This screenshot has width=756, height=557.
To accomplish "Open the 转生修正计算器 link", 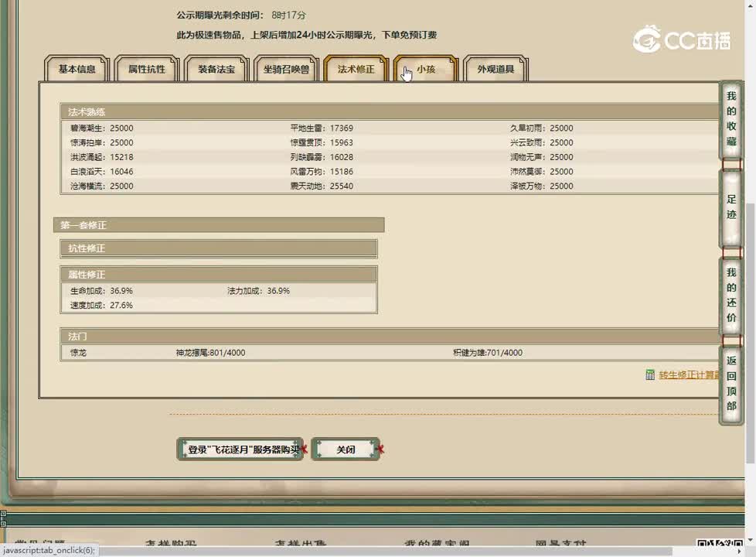I will tap(689, 374).
